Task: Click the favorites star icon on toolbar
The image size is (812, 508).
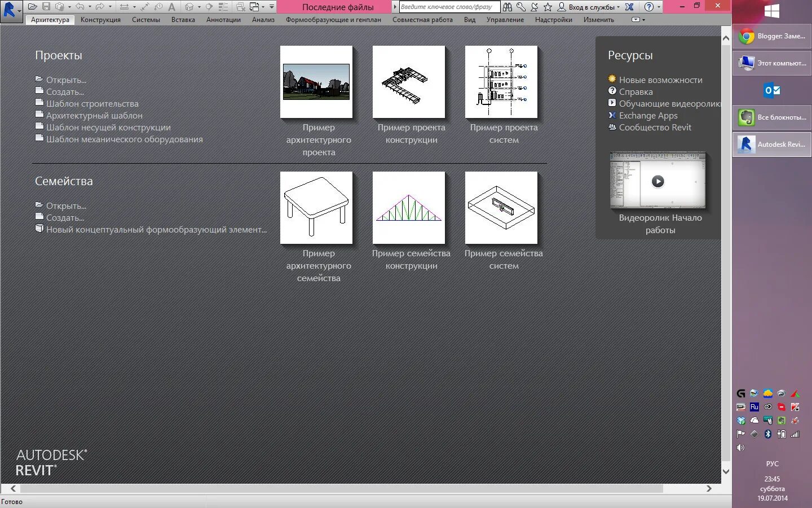Action: click(548, 7)
